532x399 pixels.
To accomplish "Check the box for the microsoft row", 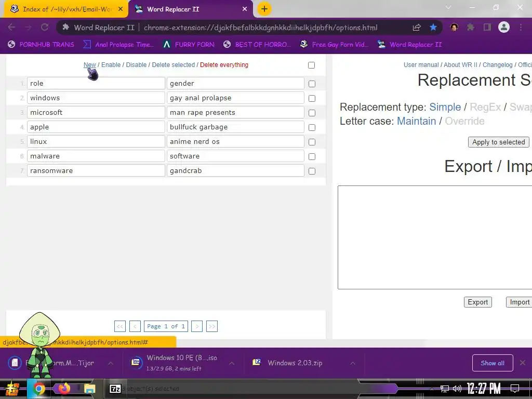I will tap(312, 113).
